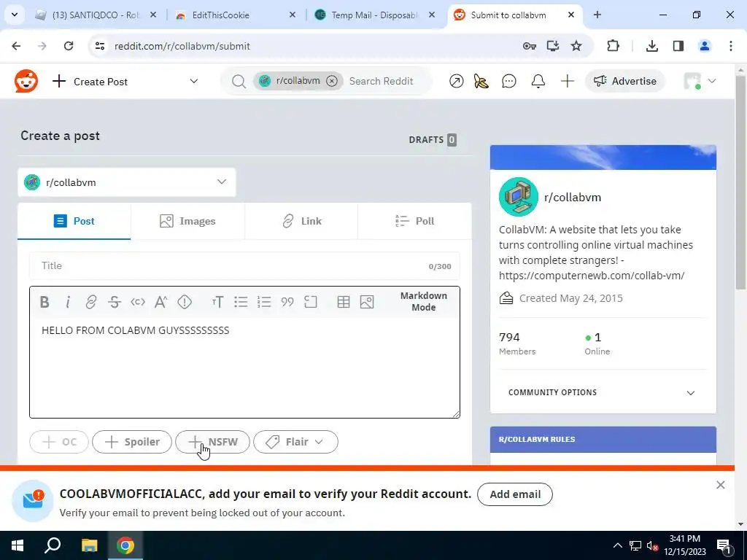
Task: Open Windows Start menu
Action: [18, 545]
